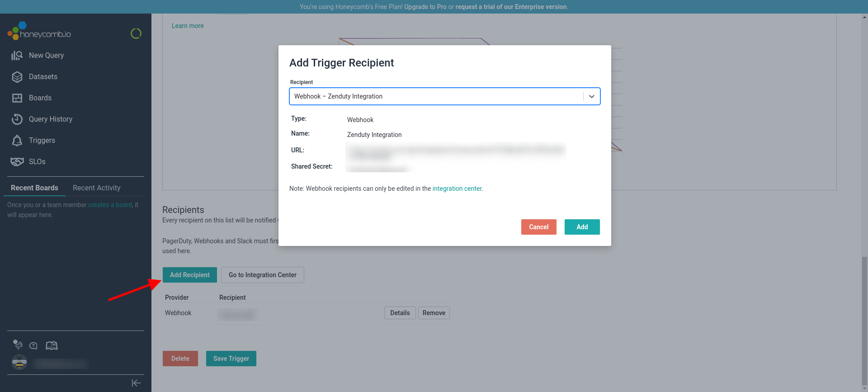The width and height of the screenshot is (868, 392).
Task: Click the Webhook – Zenduty Integration recipient field
Action: 445,96
